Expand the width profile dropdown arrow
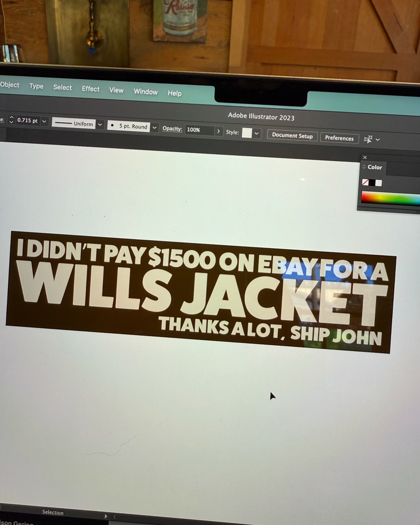 pyautogui.click(x=100, y=125)
